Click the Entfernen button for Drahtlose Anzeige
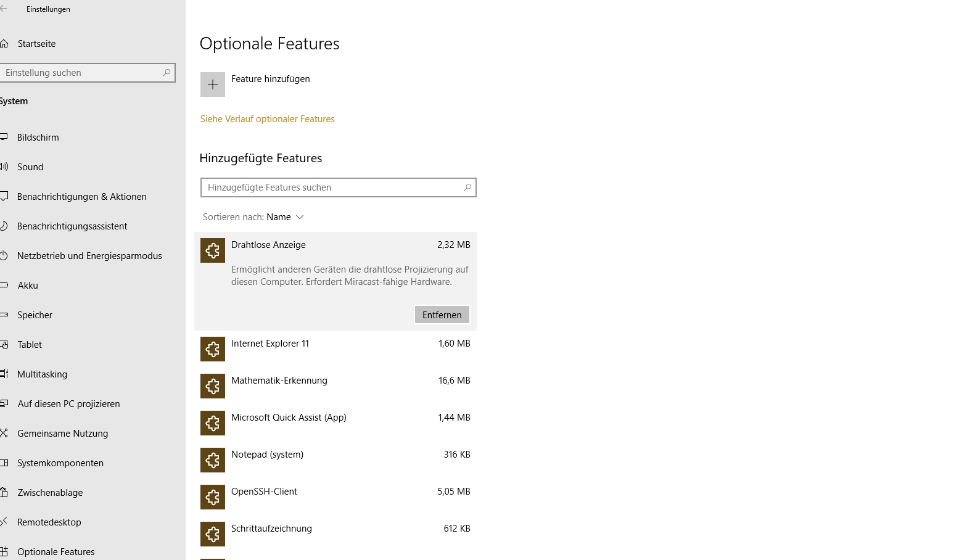This screenshot has height=560, width=967. [442, 315]
